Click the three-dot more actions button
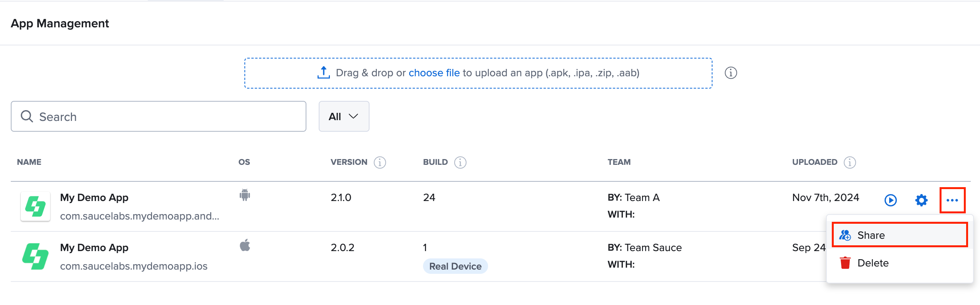Viewport: 980px width, 305px height. pyautogui.click(x=952, y=200)
